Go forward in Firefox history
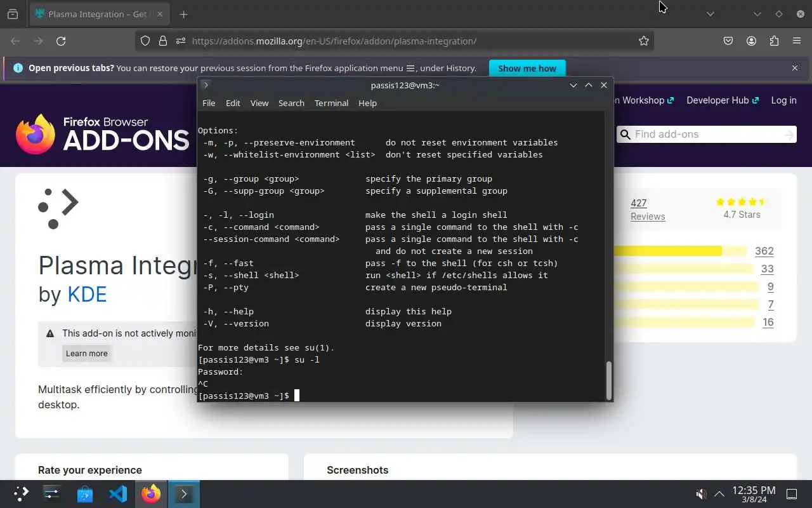The image size is (812, 508). click(38, 41)
